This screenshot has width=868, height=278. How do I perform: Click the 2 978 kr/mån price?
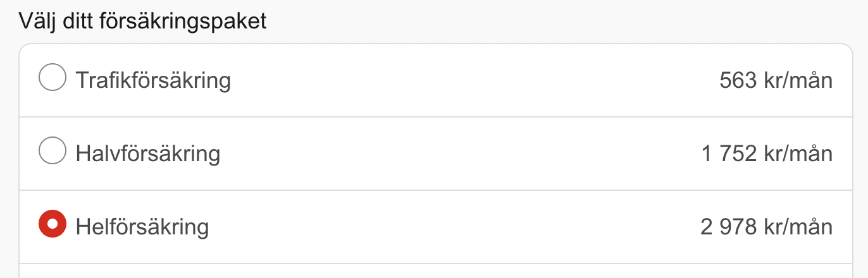(766, 227)
